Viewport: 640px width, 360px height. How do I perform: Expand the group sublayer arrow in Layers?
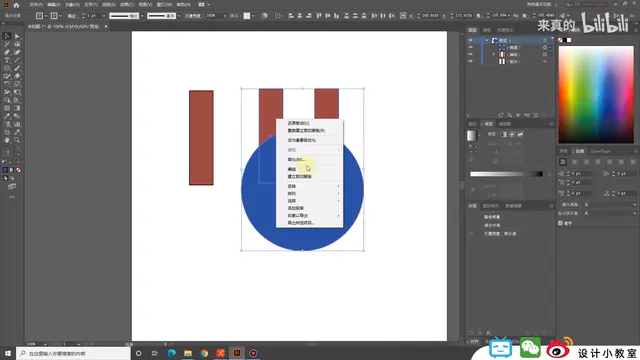(494, 54)
